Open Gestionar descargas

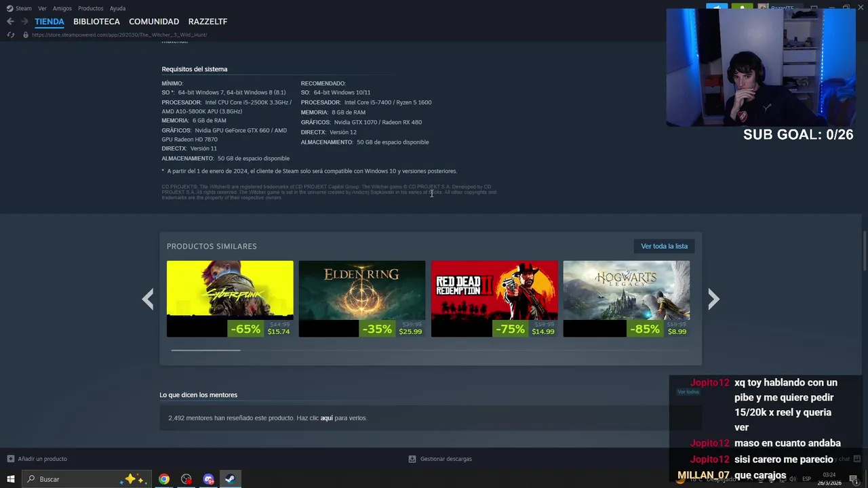click(440, 459)
